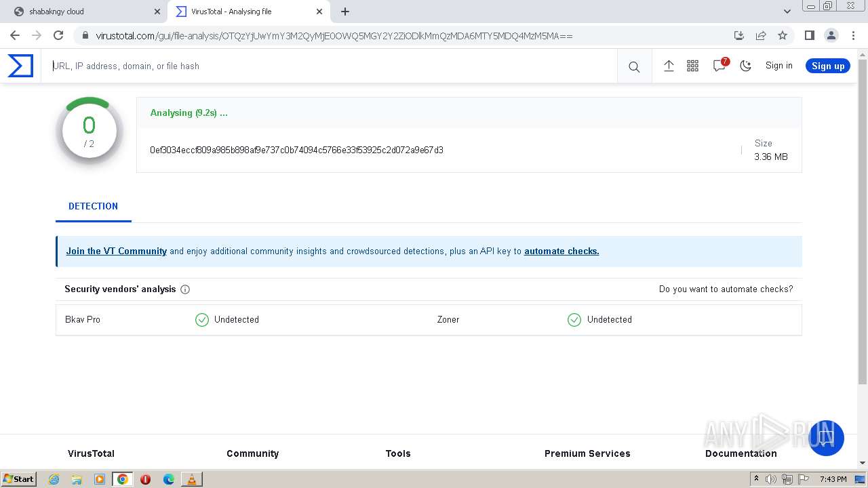Click the Community footer heading
The image size is (868, 488).
pos(252,453)
